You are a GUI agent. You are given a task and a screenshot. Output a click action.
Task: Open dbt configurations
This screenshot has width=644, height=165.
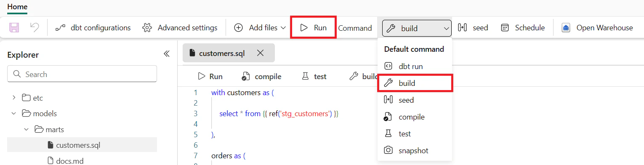pyautogui.click(x=93, y=28)
